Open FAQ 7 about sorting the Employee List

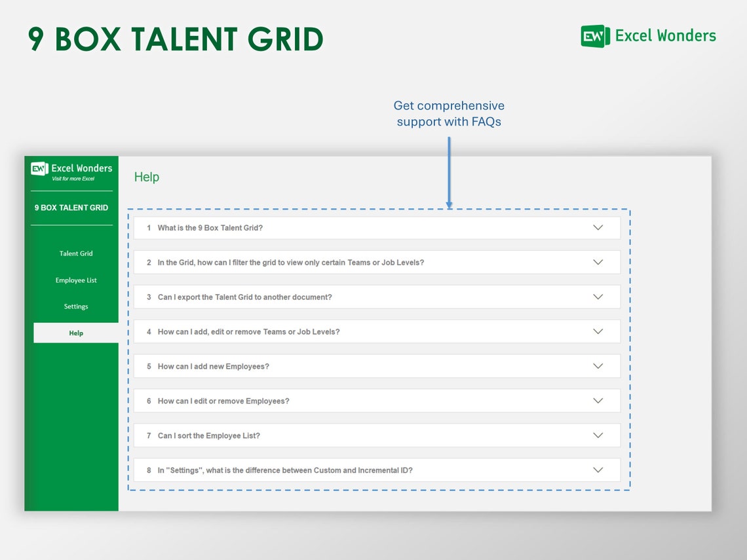[377, 435]
